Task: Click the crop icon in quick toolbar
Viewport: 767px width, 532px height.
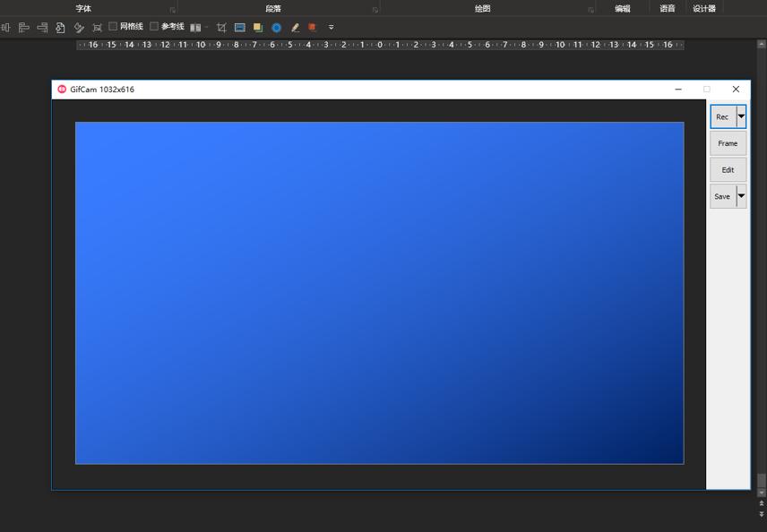Action: coord(221,28)
